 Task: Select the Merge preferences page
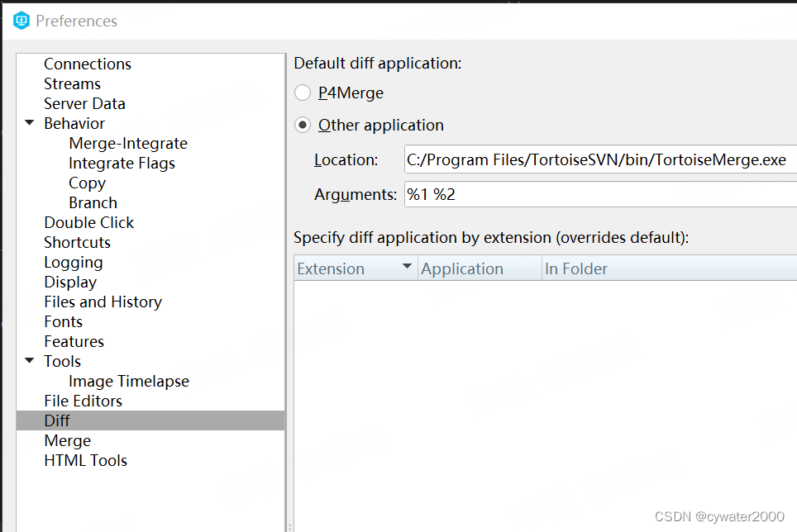pyautogui.click(x=68, y=440)
